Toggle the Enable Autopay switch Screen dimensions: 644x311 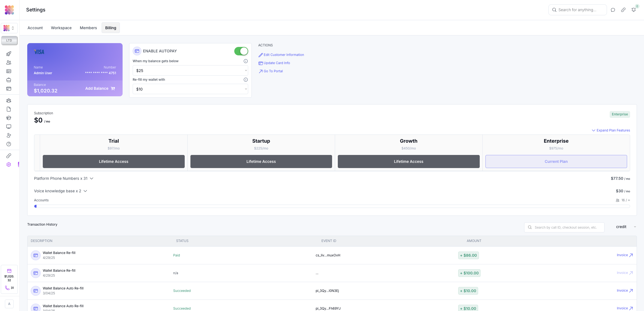241,51
